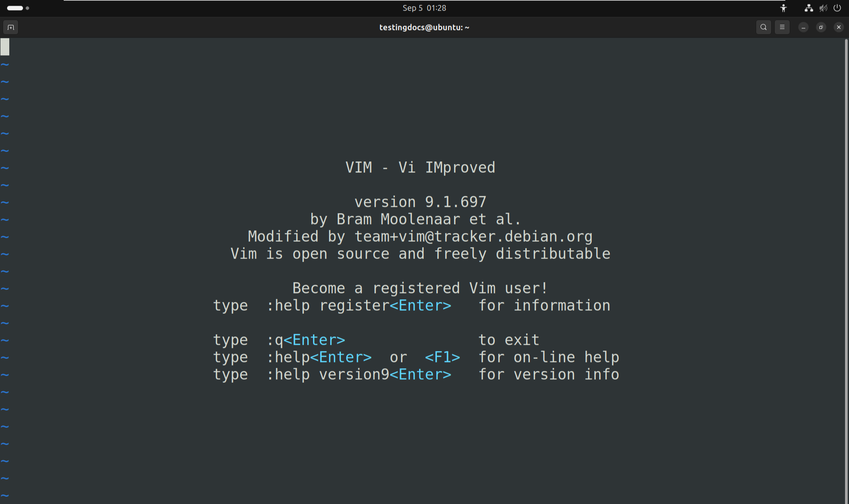This screenshot has width=849, height=504.
Task: Click the 'VIM - Vi IMproved' heading
Action: [x=420, y=168]
